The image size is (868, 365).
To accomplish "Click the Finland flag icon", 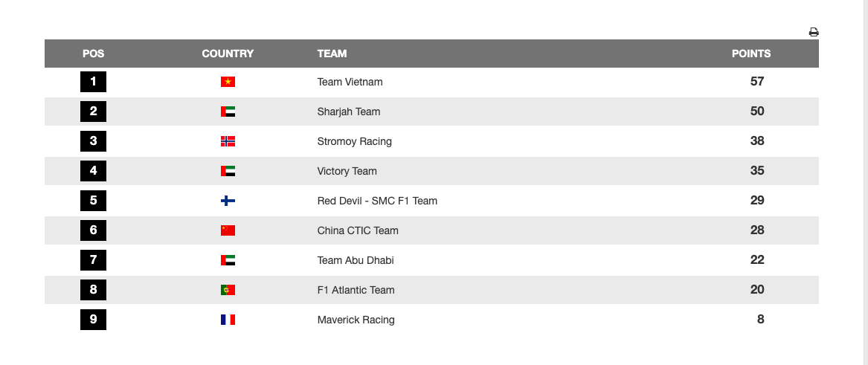I will point(228,201).
